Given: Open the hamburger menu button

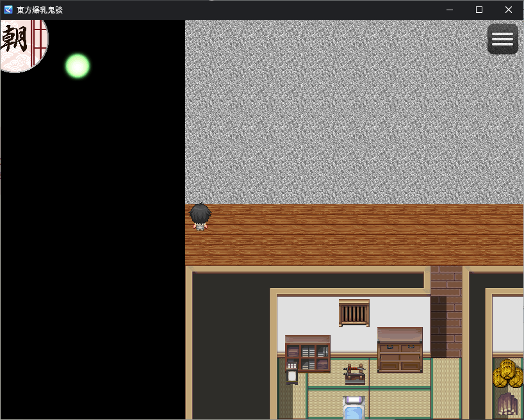Looking at the screenshot, I should point(502,39).
